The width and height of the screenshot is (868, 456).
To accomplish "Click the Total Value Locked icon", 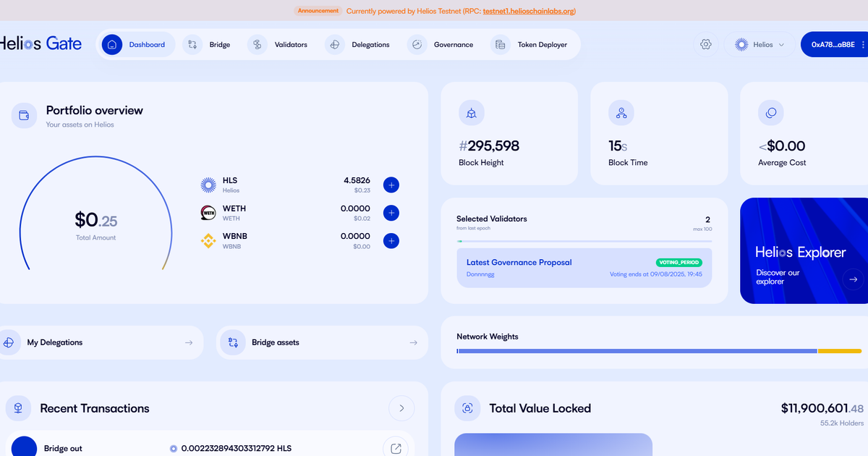I will pyautogui.click(x=467, y=408).
